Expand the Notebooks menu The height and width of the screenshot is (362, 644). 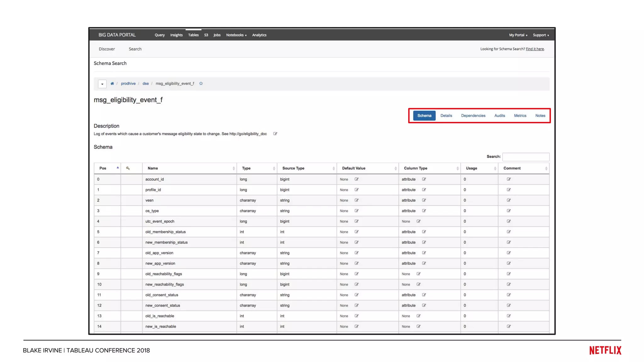point(236,35)
